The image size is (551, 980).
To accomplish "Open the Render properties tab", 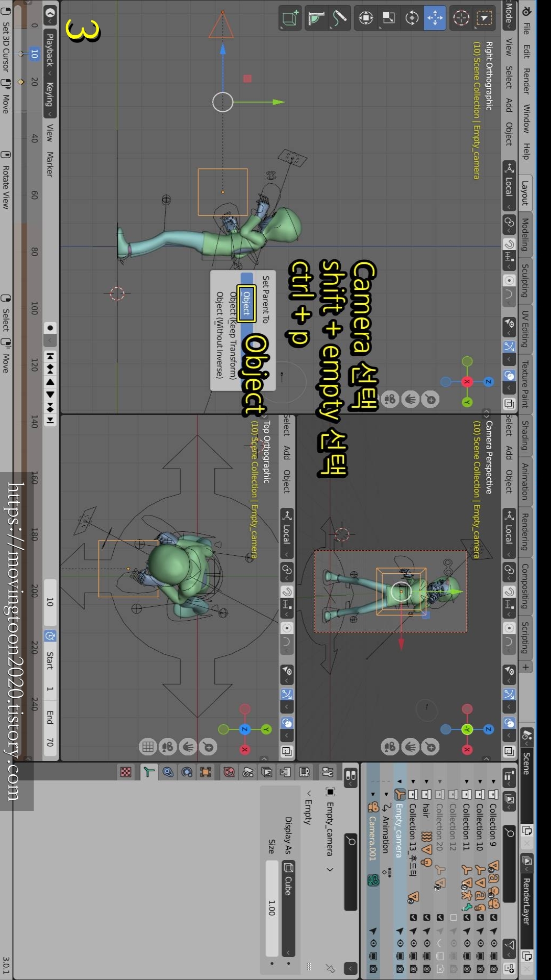I will [305, 772].
